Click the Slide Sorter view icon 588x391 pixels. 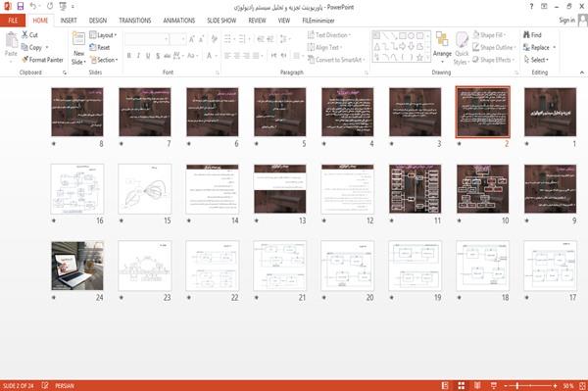[462, 385]
